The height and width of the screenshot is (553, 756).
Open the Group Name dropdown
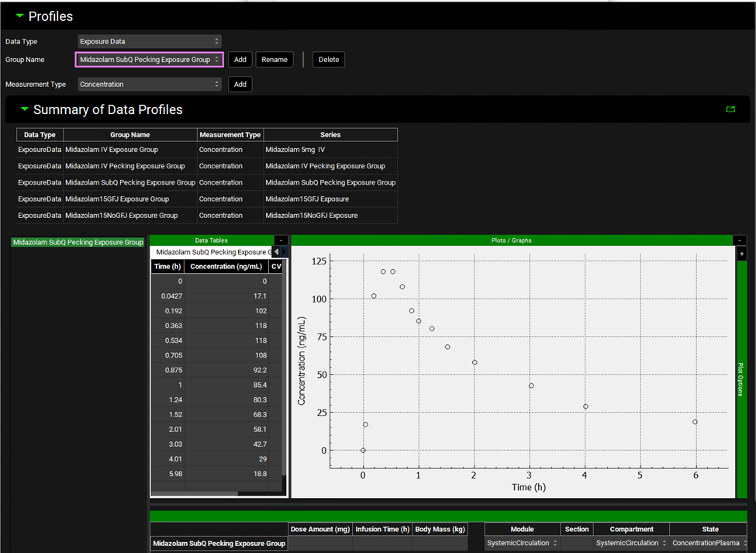pos(150,60)
